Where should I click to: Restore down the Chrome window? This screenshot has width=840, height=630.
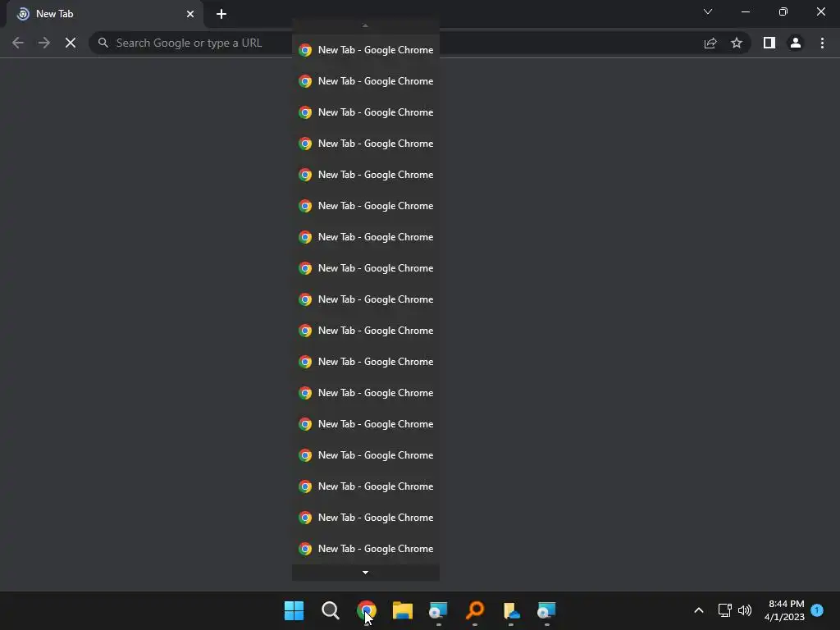(x=783, y=11)
